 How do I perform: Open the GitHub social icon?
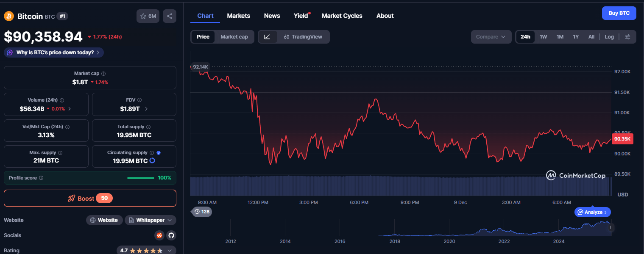pyautogui.click(x=171, y=235)
